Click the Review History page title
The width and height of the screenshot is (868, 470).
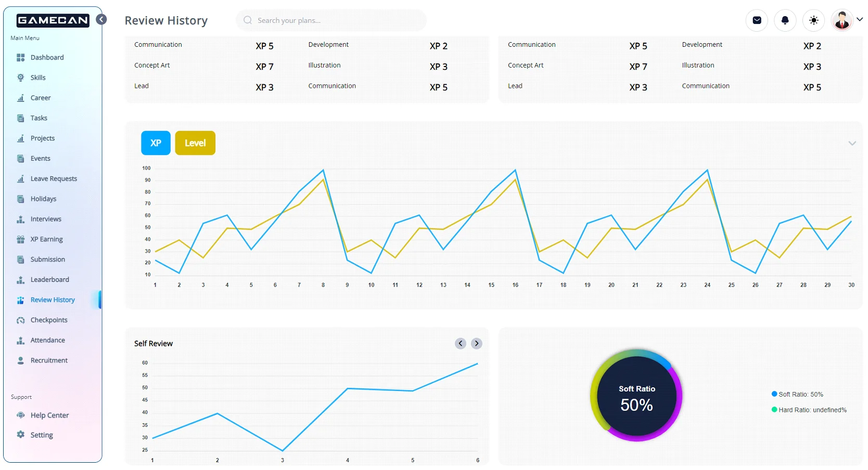pyautogui.click(x=166, y=20)
